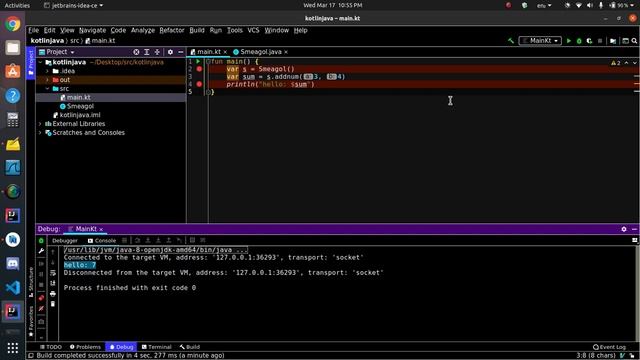Viewport: 640px width, 360px height.
Task: Click View Breakpoints red circles icon
Action: coord(41,298)
